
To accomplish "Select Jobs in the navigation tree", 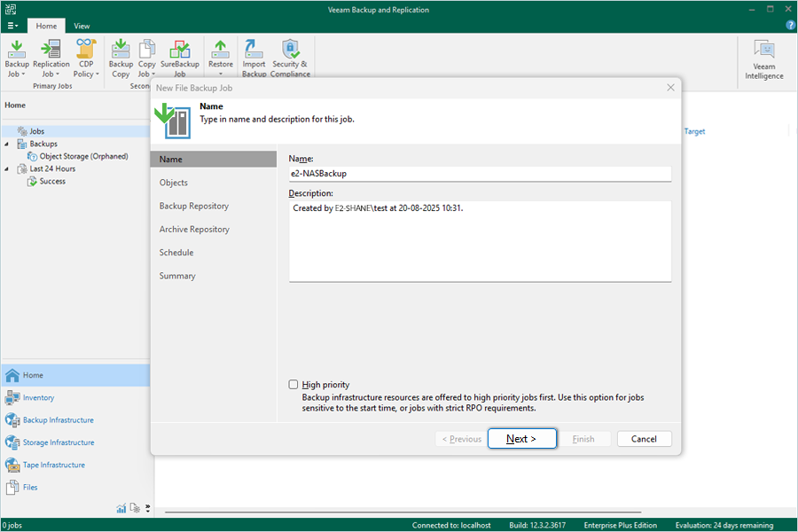I will pyautogui.click(x=36, y=131).
